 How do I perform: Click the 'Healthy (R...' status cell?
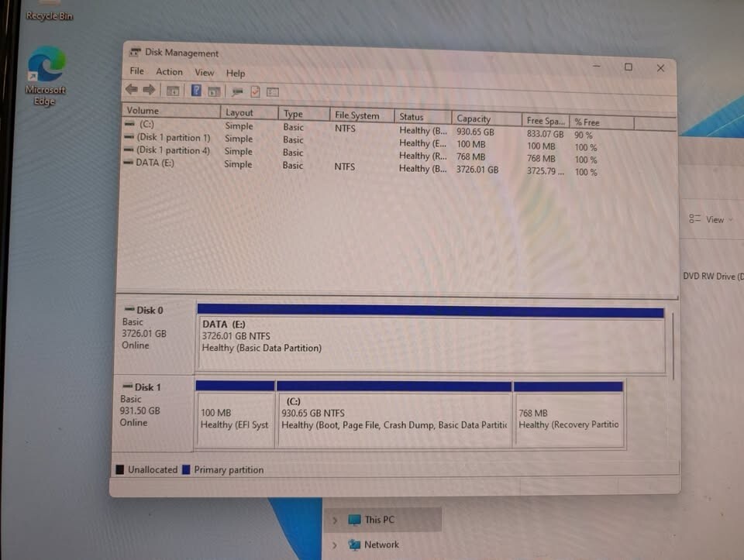(x=422, y=156)
